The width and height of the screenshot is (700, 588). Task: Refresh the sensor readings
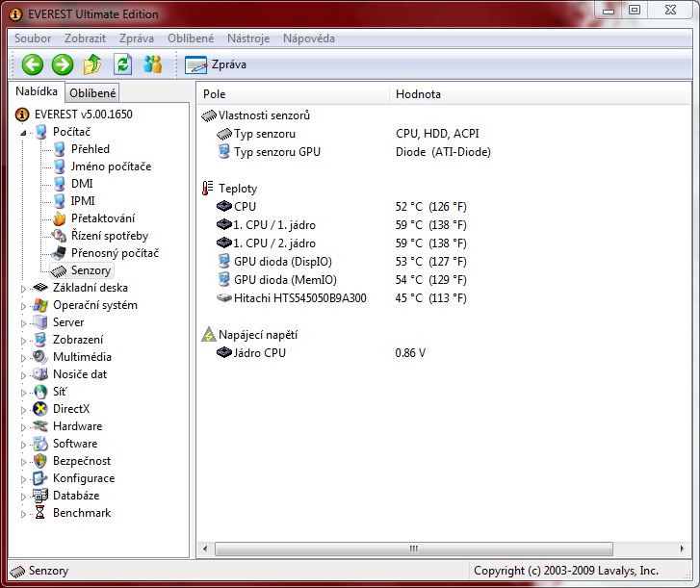[122, 64]
